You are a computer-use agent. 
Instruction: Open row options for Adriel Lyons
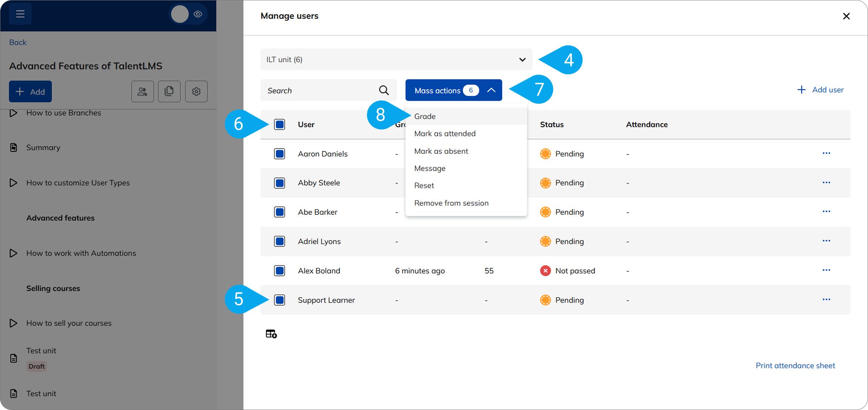click(x=826, y=241)
